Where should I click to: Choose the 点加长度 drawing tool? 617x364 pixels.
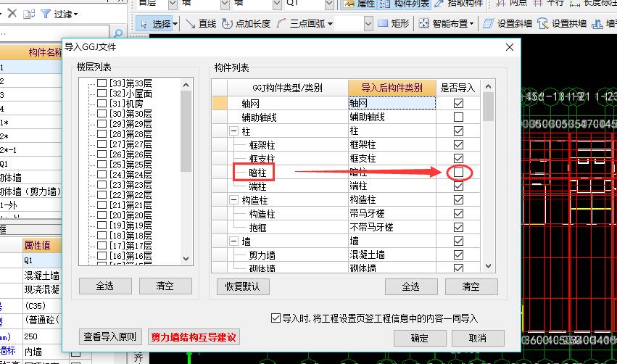[246, 24]
